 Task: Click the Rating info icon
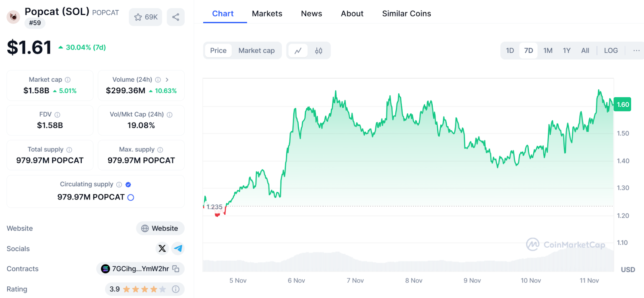click(x=175, y=289)
